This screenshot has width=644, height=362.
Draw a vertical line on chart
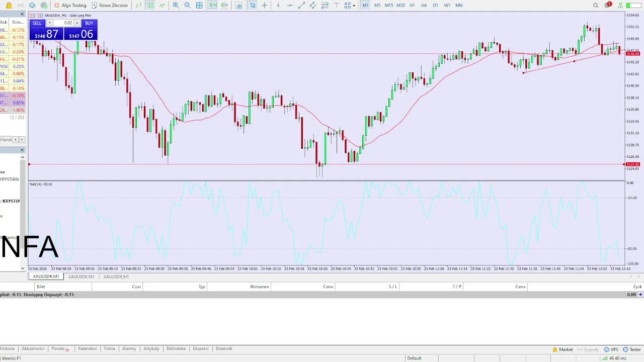coord(278,5)
